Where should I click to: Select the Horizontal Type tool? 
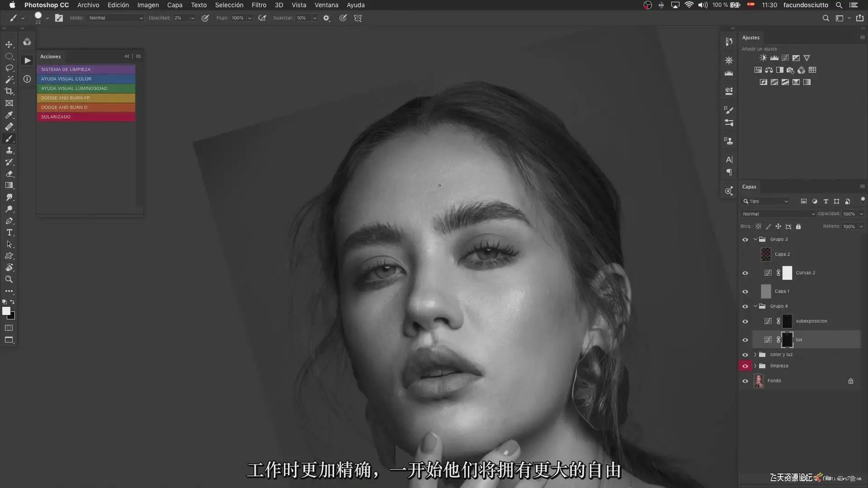(x=9, y=232)
